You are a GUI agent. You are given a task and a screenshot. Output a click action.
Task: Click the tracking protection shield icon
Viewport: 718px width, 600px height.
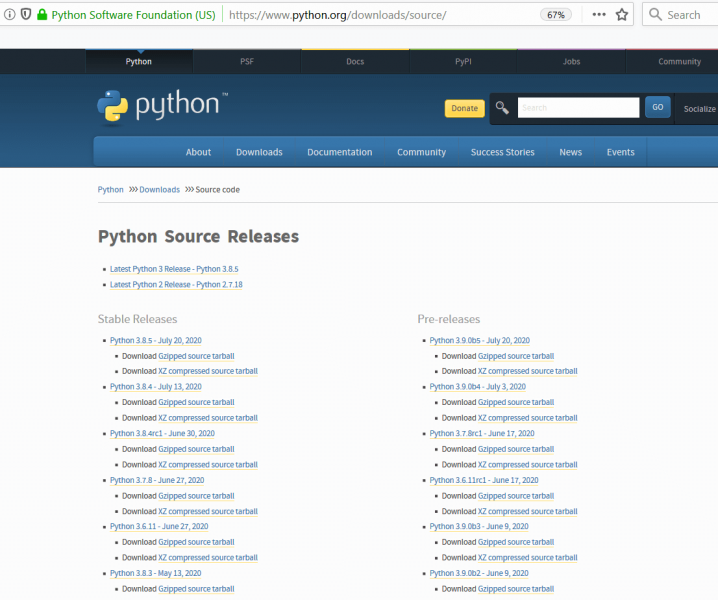pyautogui.click(x=26, y=15)
